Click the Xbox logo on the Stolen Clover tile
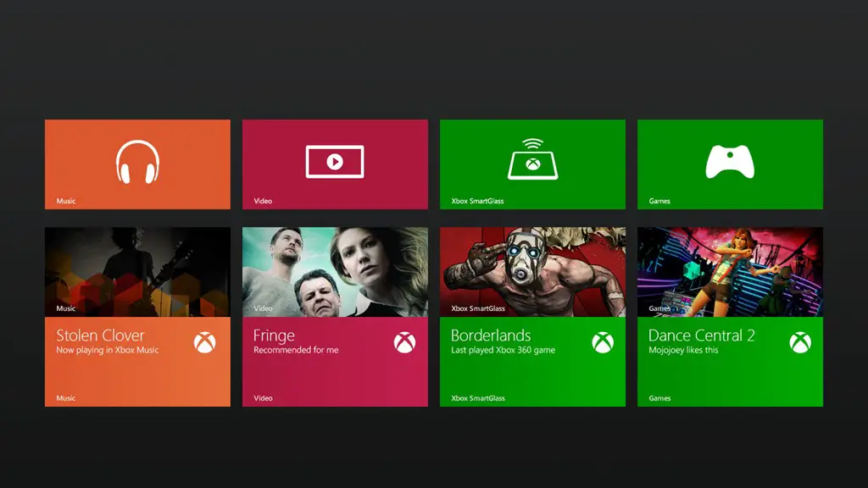 [205, 342]
